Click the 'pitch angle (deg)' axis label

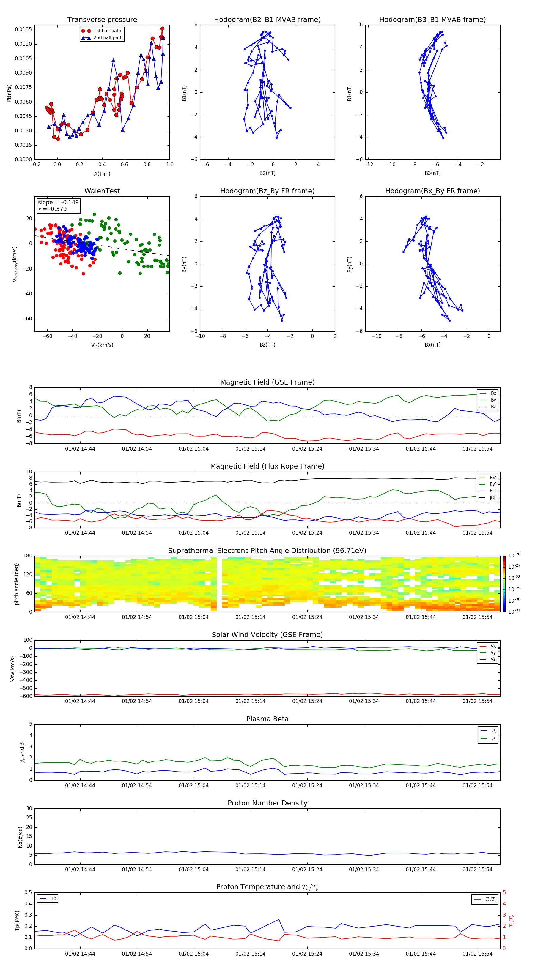tap(16, 584)
